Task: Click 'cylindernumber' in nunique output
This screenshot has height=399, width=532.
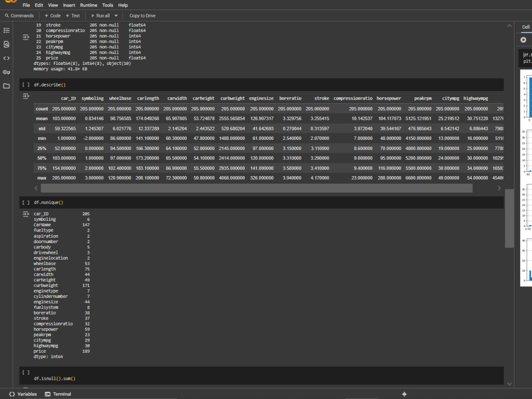Action: click(x=51, y=296)
